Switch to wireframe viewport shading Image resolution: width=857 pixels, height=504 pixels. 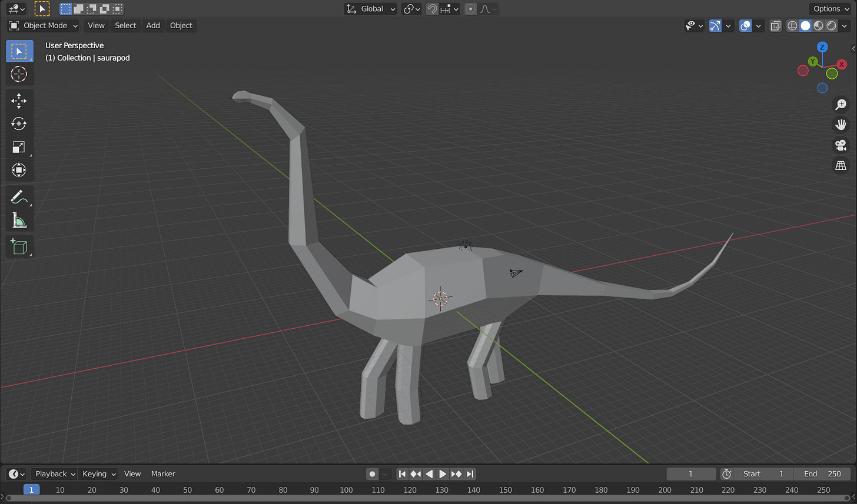pyautogui.click(x=792, y=26)
